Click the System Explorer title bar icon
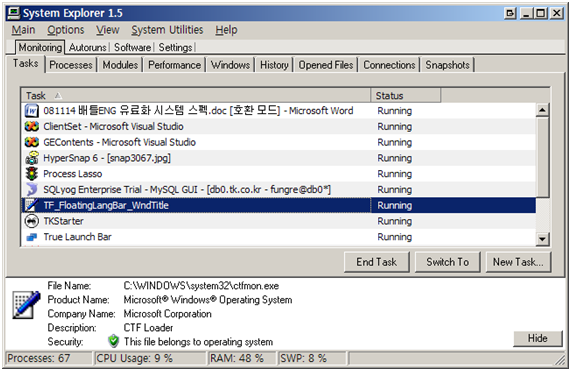571x371 pixels. pyautogui.click(x=14, y=13)
